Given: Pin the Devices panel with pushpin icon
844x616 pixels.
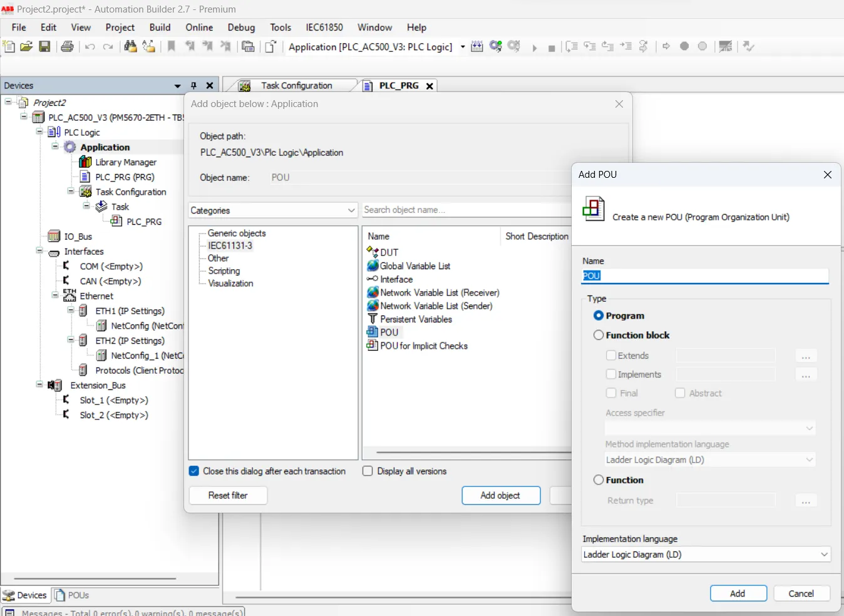Looking at the screenshot, I should point(193,86).
